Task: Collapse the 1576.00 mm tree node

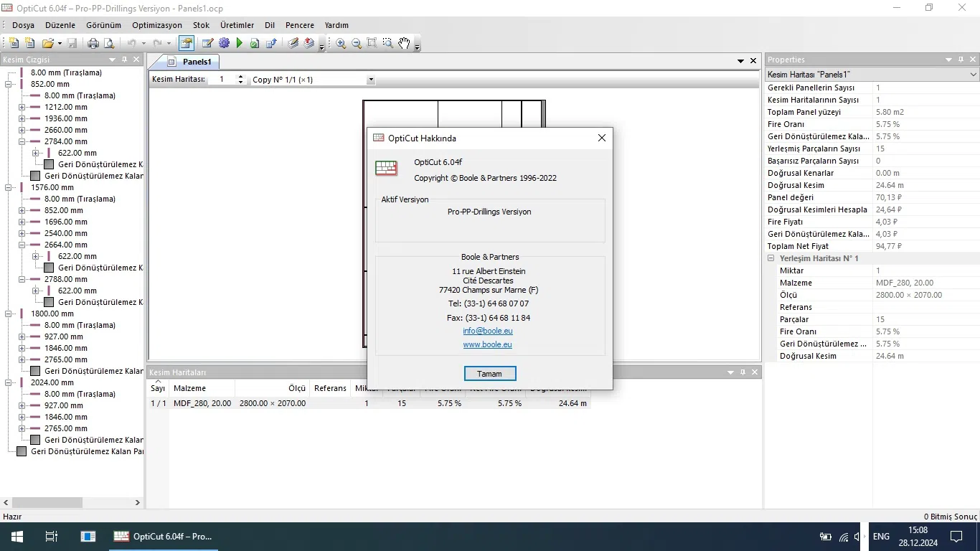Action: (x=8, y=187)
